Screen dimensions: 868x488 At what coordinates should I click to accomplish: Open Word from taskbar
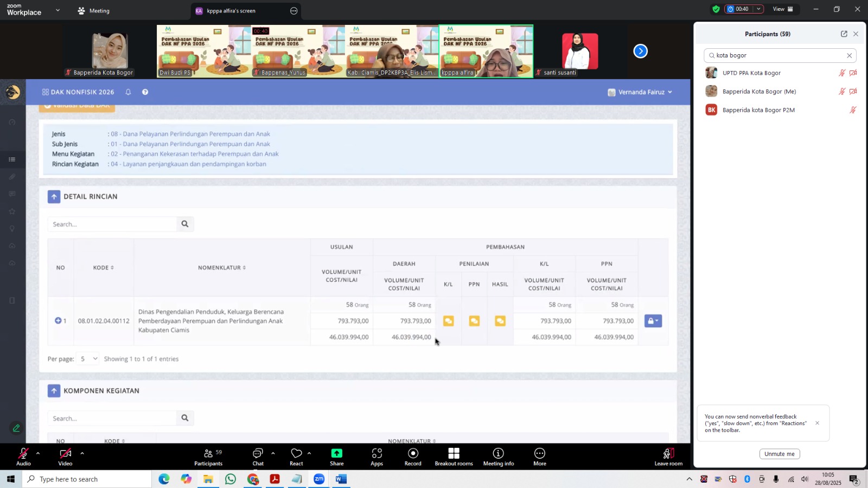[341, 479]
